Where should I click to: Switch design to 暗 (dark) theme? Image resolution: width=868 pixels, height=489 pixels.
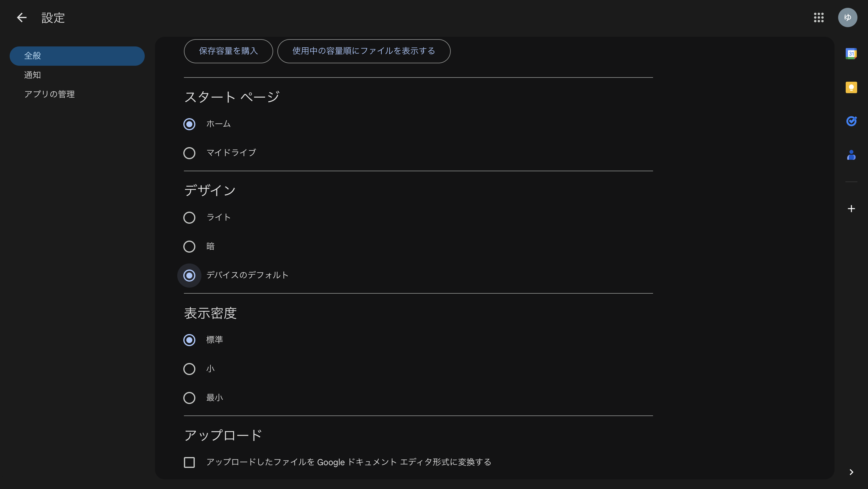189,246
